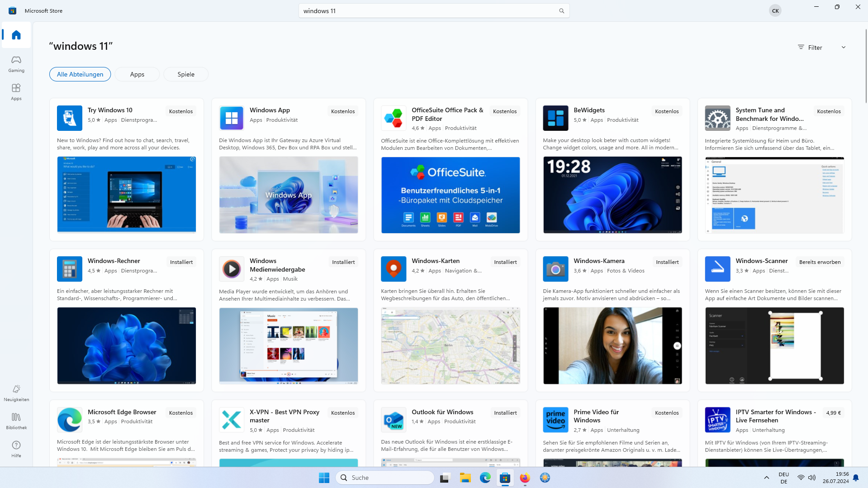868x488 pixels.
Task: Open File Explorer from taskbar
Action: (x=465, y=478)
